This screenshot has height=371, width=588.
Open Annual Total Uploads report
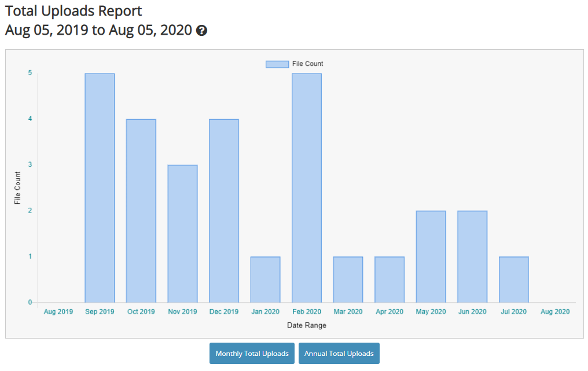coord(339,353)
